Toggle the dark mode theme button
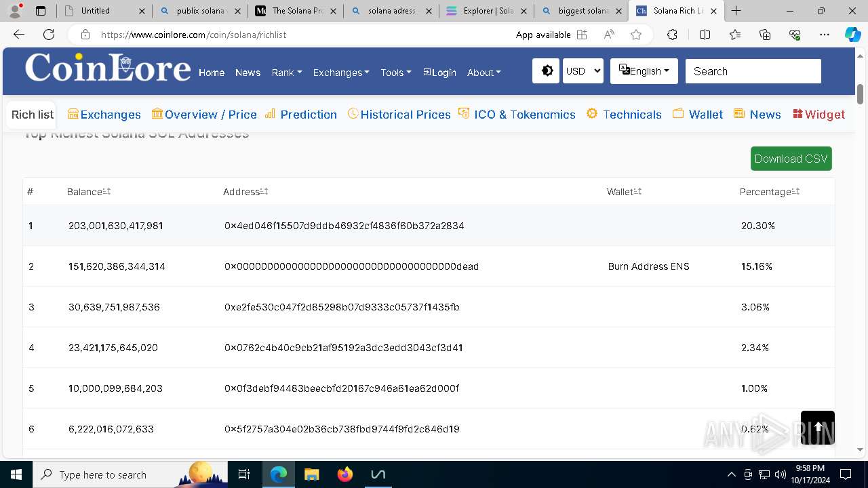Viewport: 868px width, 488px height. click(x=547, y=71)
